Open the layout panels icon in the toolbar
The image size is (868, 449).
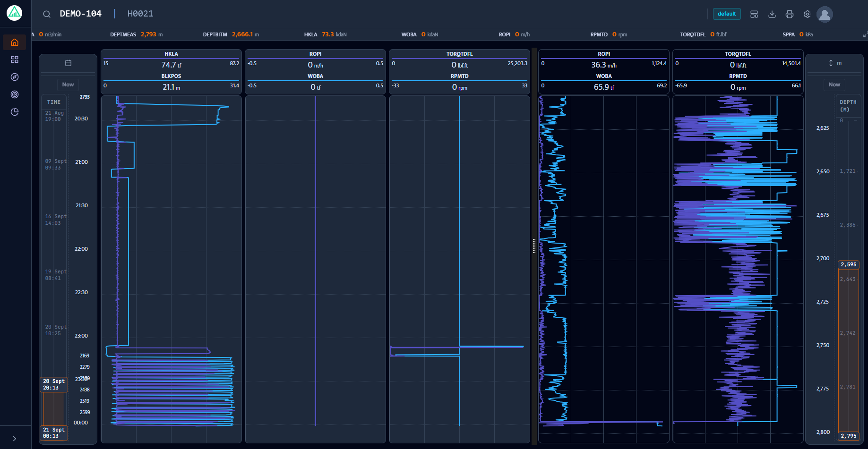[754, 14]
